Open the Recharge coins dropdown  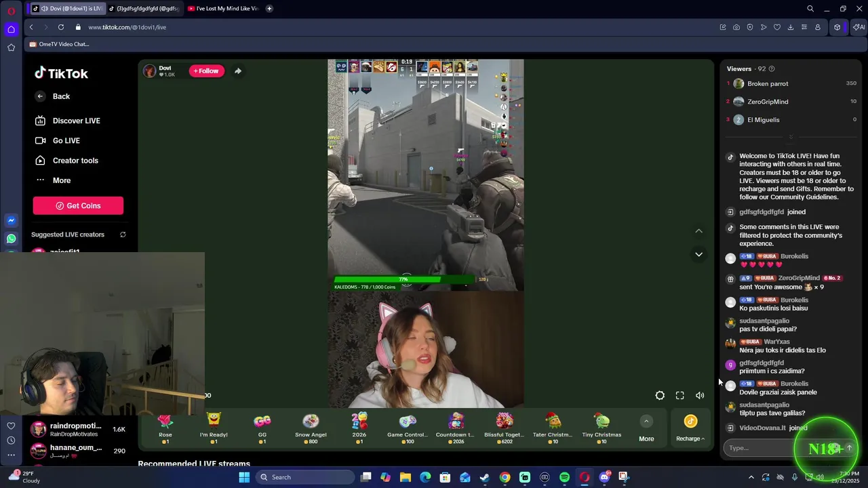[x=690, y=430]
